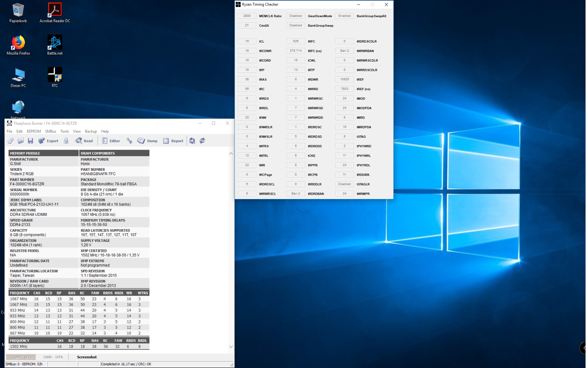Click scrollbar up arrow in Thaiphoon report
The height and width of the screenshot is (368, 588).
click(x=231, y=154)
